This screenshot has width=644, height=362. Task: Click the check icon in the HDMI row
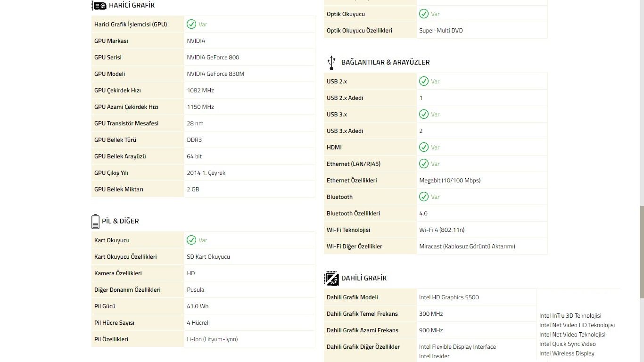click(424, 148)
